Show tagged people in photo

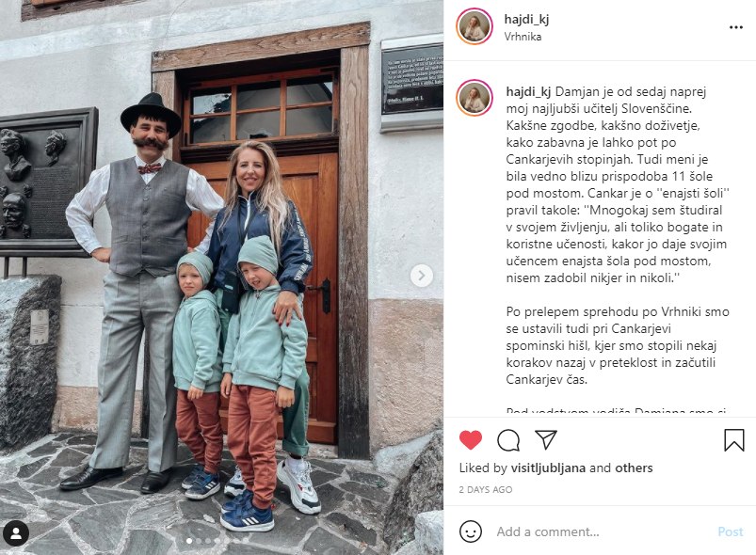coord(16,533)
